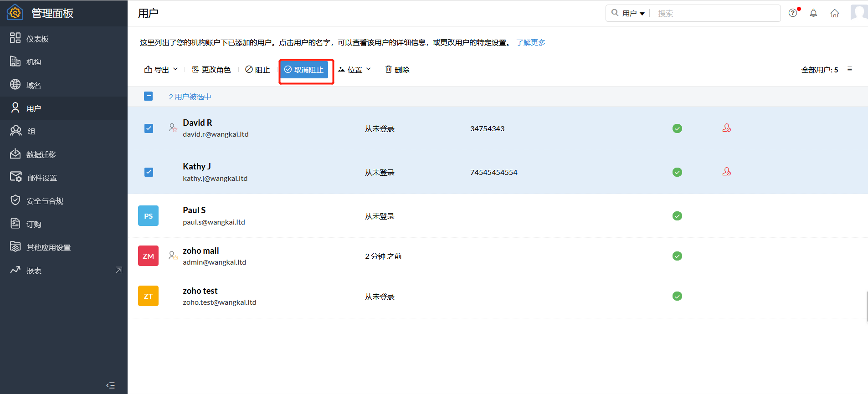The image size is (868, 394).
Task: Open the 用户 search scope dropdown
Action: coord(633,14)
